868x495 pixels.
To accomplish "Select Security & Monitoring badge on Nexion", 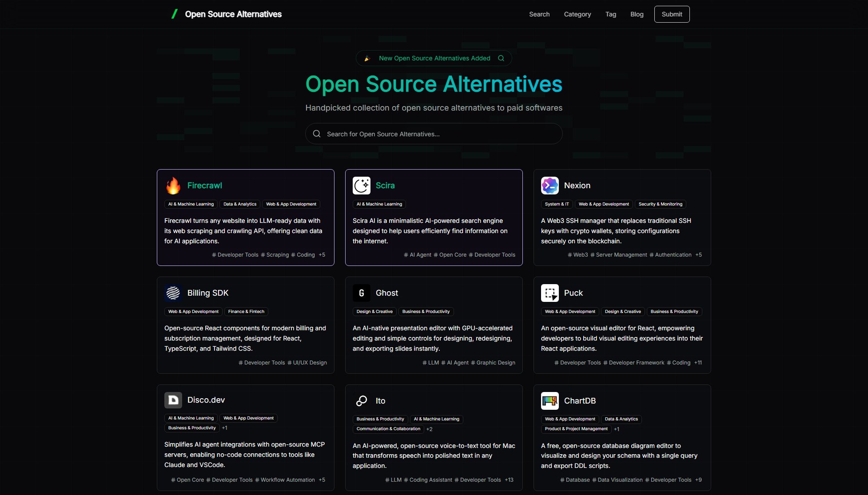I will pyautogui.click(x=660, y=204).
